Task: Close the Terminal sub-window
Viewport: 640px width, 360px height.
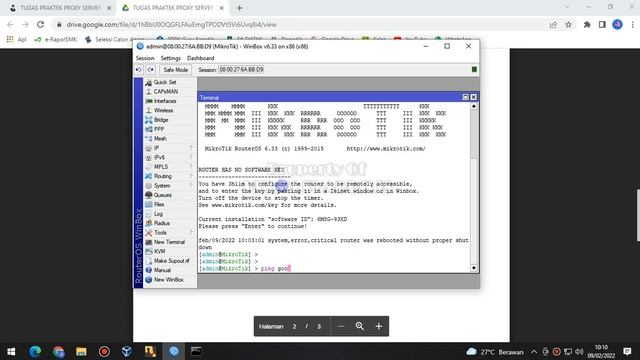Action: [473, 97]
